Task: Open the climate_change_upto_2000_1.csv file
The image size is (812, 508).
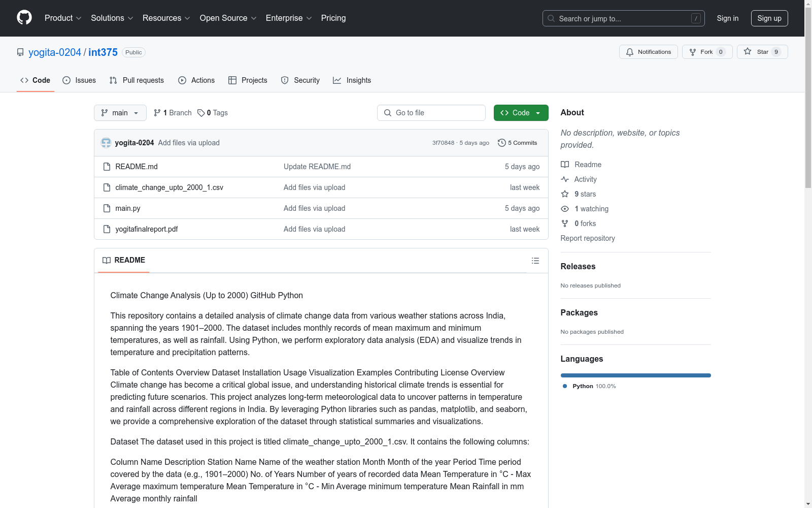Action: (170, 187)
